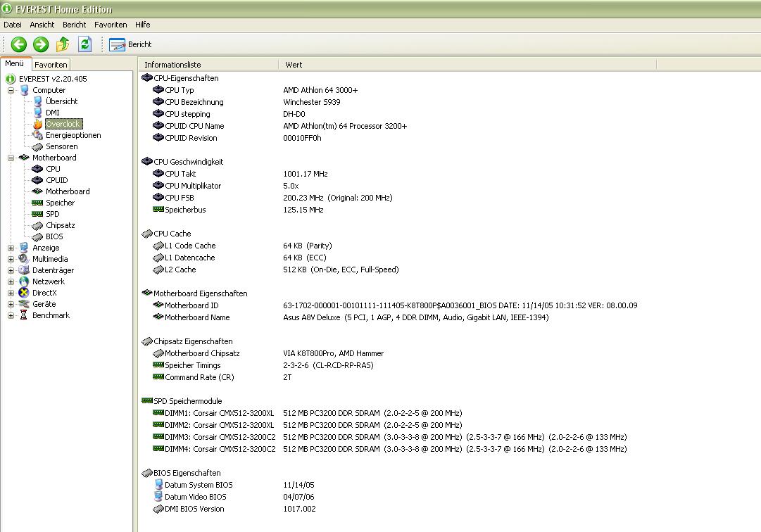761x532 pixels.
Task: Click the Anzeige monitor icon
Action: [x=24, y=248]
